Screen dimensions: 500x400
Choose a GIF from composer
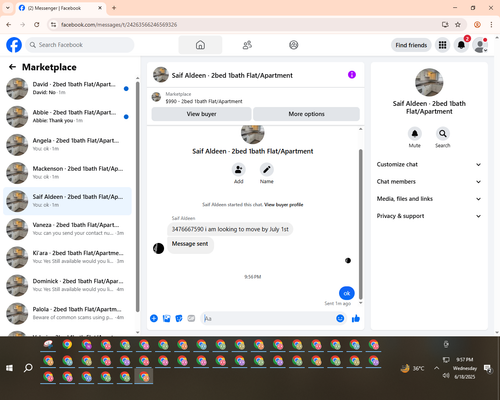(191, 318)
